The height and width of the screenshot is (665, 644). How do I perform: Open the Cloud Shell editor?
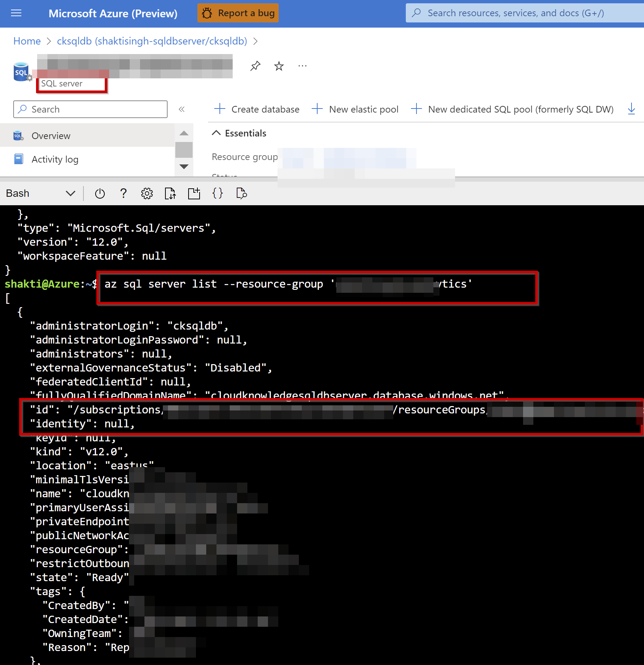(x=218, y=193)
